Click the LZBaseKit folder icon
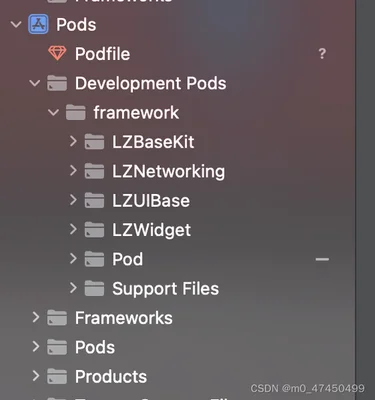 pyautogui.click(x=94, y=142)
